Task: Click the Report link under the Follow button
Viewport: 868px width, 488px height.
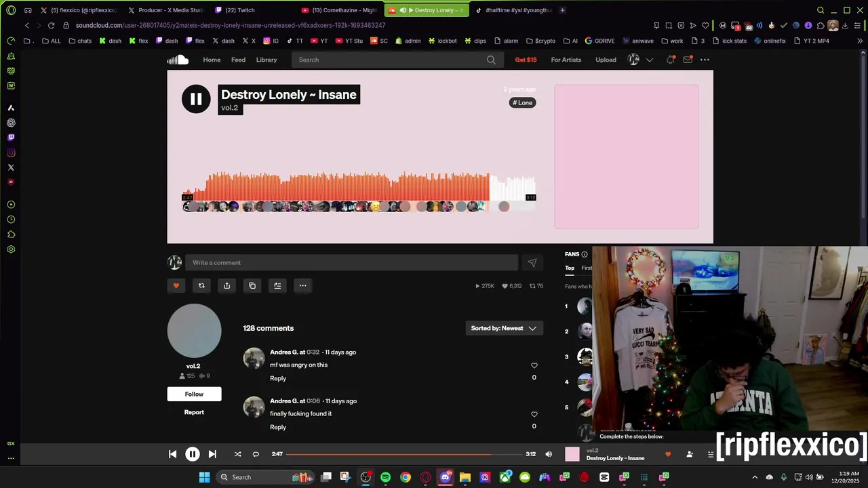Action: point(194,412)
